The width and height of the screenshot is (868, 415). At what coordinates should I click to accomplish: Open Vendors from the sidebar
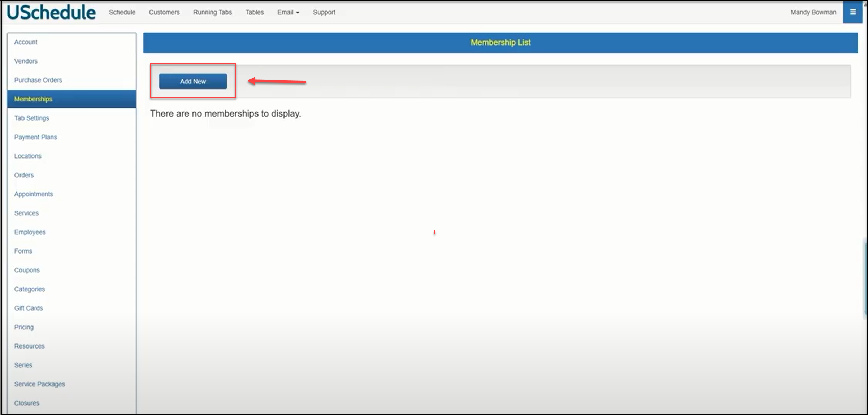(26, 61)
